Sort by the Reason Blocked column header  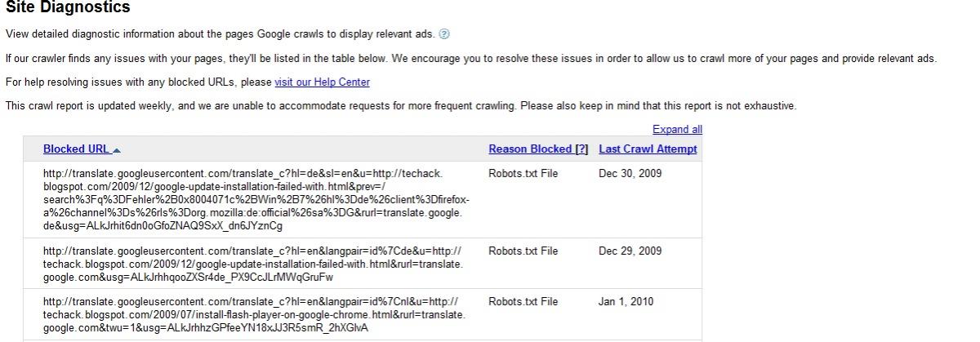click(x=530, y=149)
